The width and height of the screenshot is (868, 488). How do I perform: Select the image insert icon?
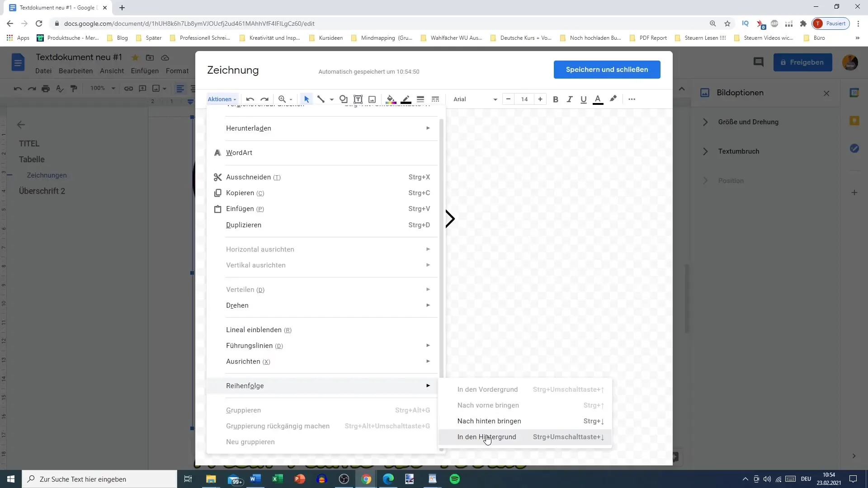pos(372,99)
